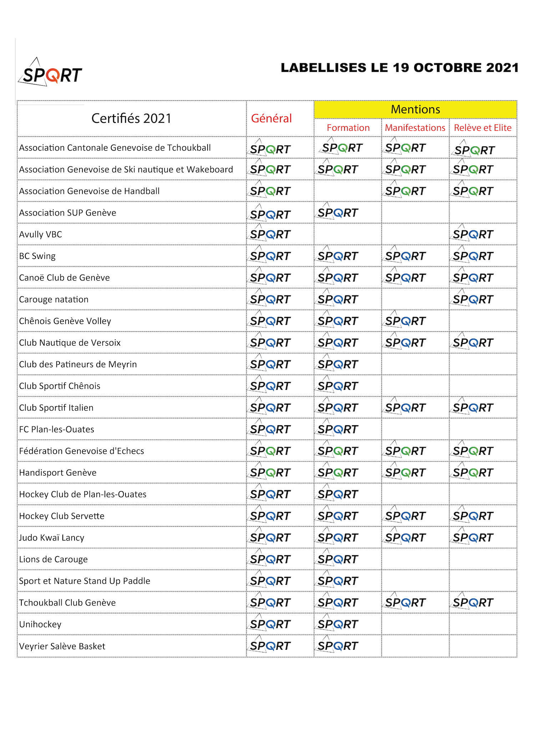Image resolution: width=535 pixels, height=756 pixels.
Task: Click the 'BC Swing' row name
Action: tap(37, 256)
